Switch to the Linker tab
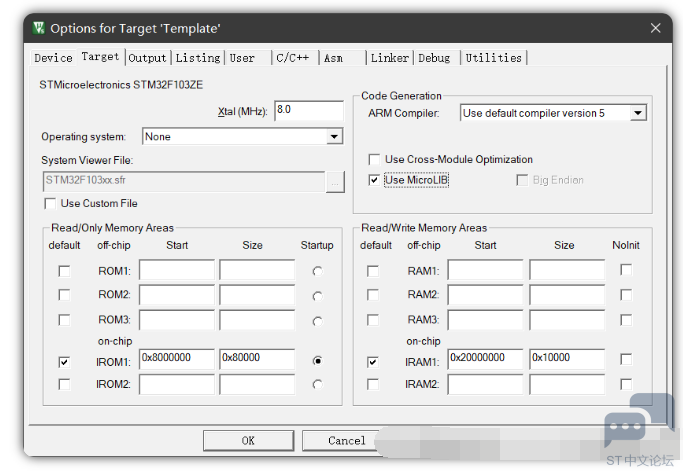 click(389, 58)
